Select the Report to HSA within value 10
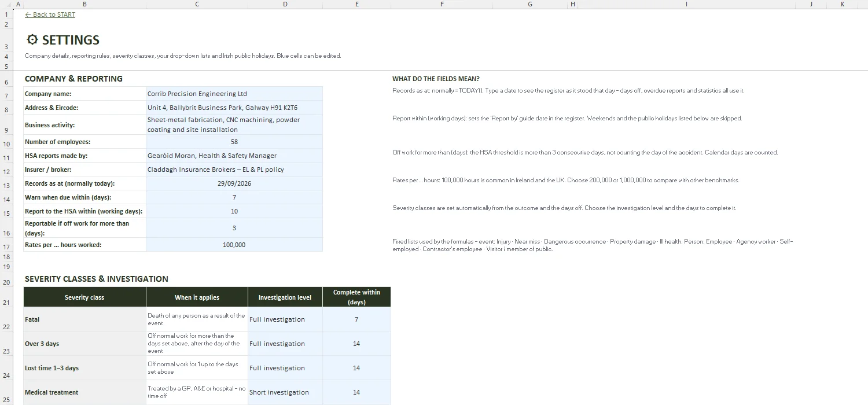The width and height of the screenshot is (868, 405). [x=234, y=211]
